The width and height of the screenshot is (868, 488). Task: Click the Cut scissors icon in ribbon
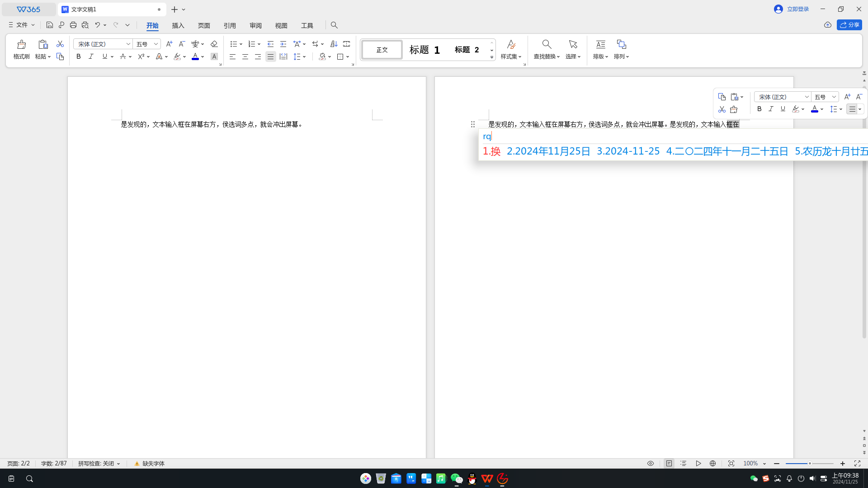point(60,44)
